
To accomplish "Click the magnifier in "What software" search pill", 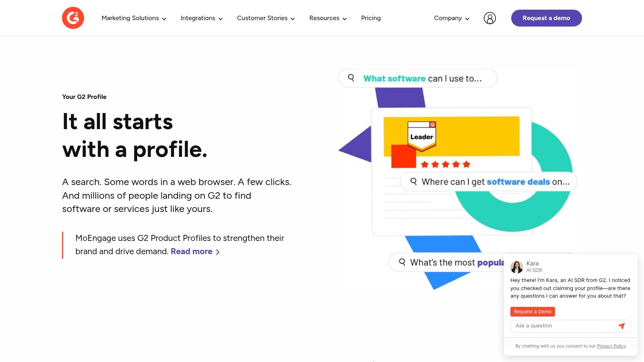I will (x=351, y=78).
